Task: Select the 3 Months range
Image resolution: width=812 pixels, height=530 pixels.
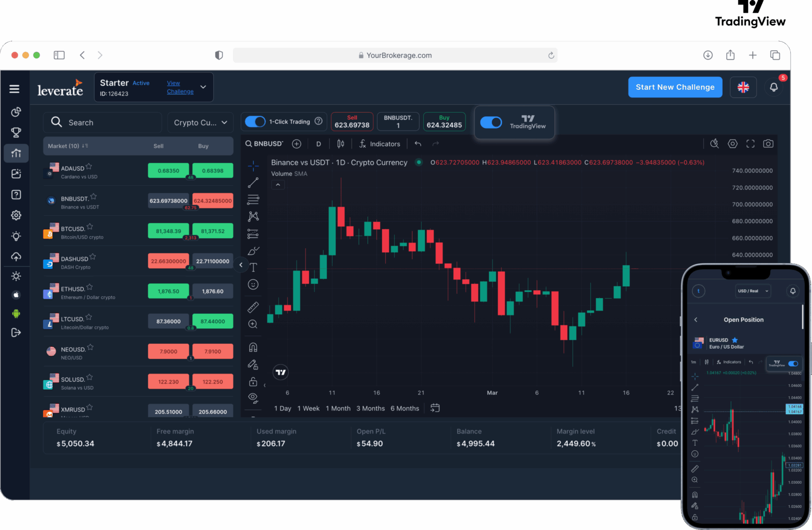Action: coord(370,408)
